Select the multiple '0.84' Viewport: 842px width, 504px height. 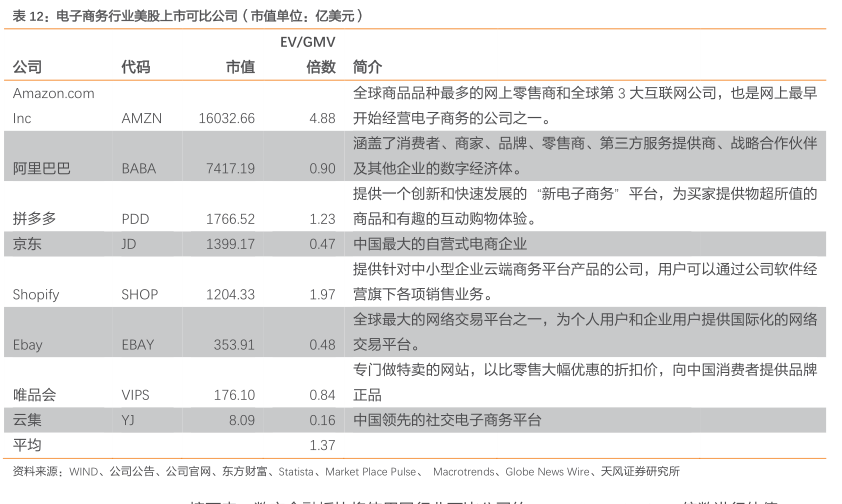pos(322,395)
